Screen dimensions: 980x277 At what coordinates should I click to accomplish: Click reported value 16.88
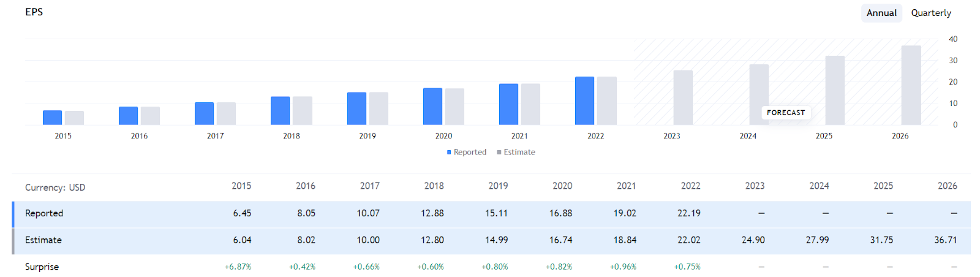pos(560,213)
